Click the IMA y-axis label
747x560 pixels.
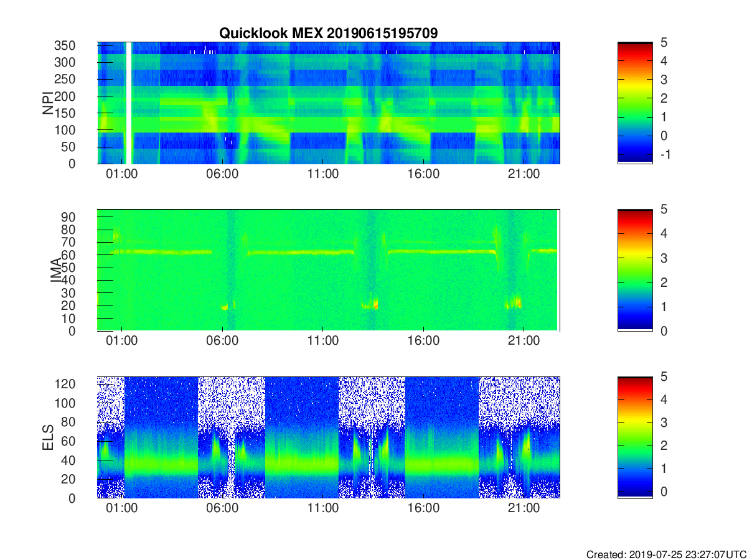click(55, 270)
